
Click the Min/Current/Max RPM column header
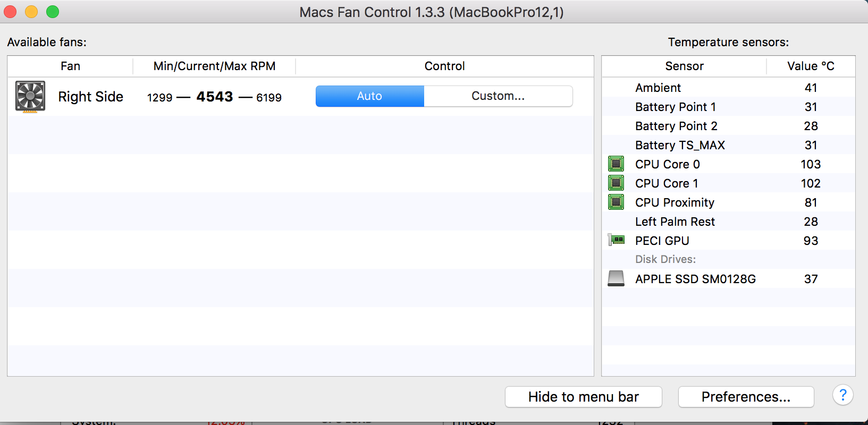pos(214,66)
